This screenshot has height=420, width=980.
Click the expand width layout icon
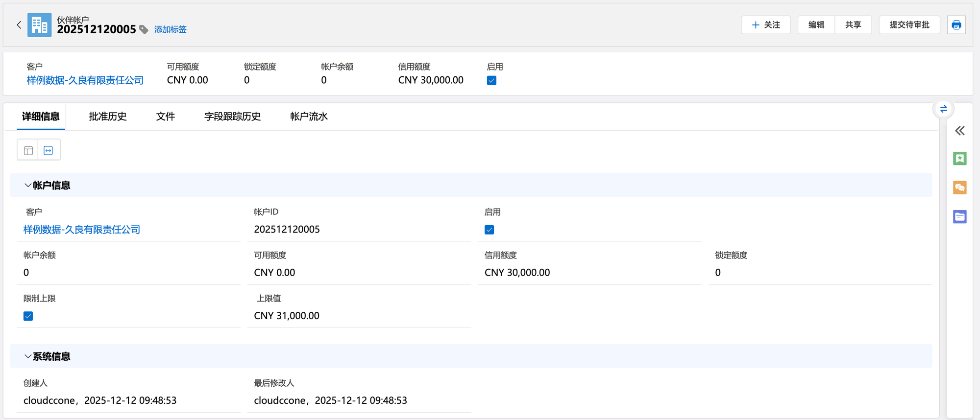click(x=49, y=150)
